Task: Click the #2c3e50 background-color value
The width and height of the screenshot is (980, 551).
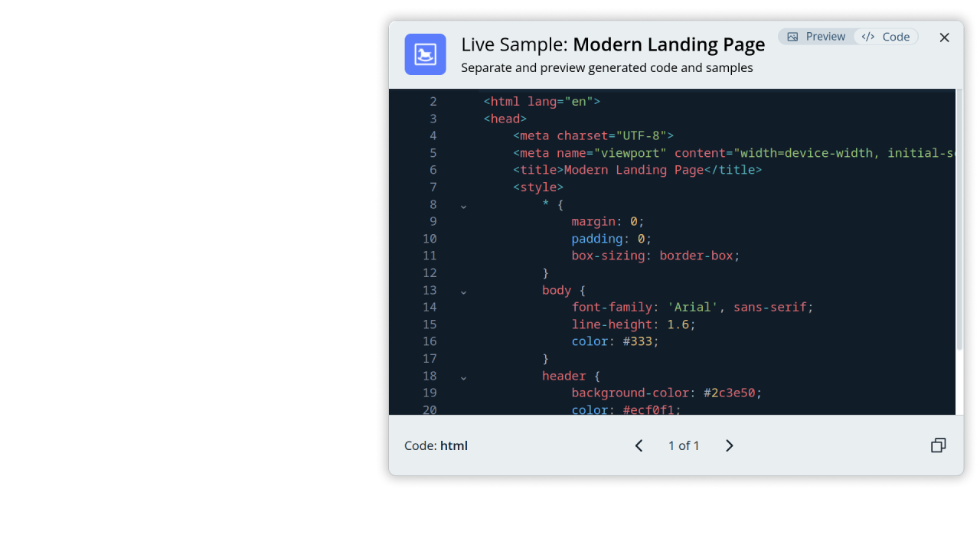Action: (x=733, y=393)
